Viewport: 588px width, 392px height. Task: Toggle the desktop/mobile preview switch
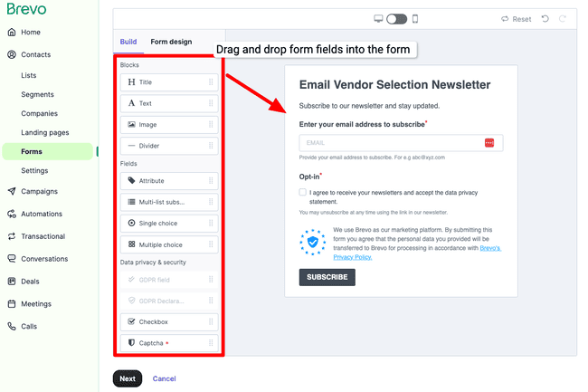[396, 19]
